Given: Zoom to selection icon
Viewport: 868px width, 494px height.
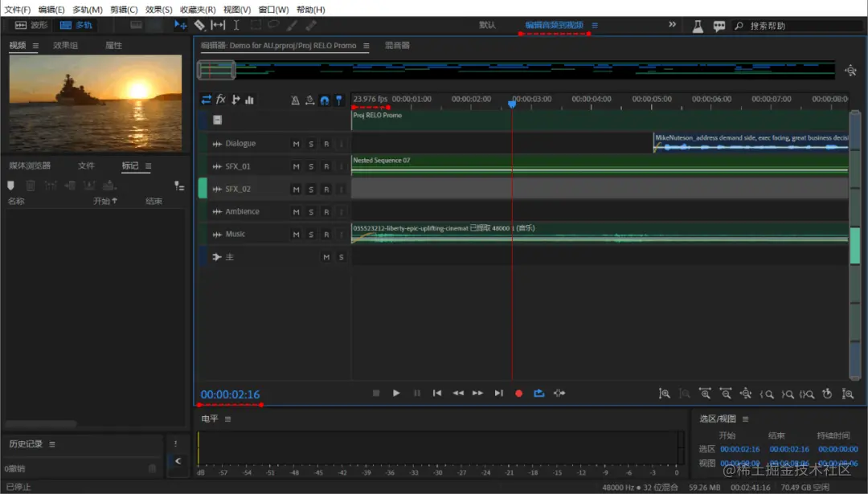Looking at the screenshot, I should tap(807, 394).
